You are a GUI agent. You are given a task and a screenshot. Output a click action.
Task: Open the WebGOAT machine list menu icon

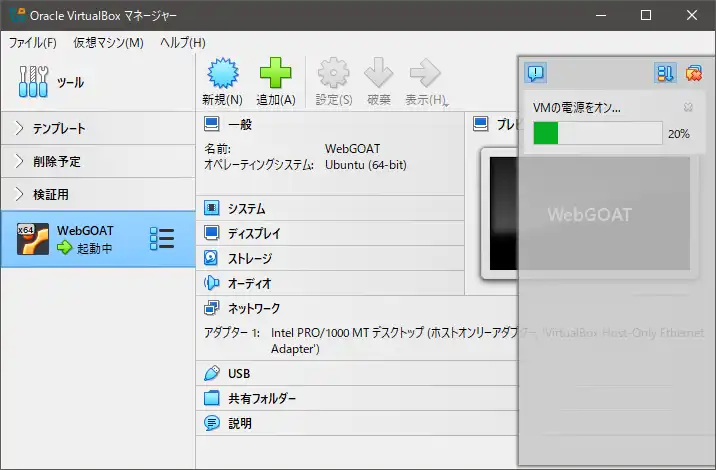point(161,239)
